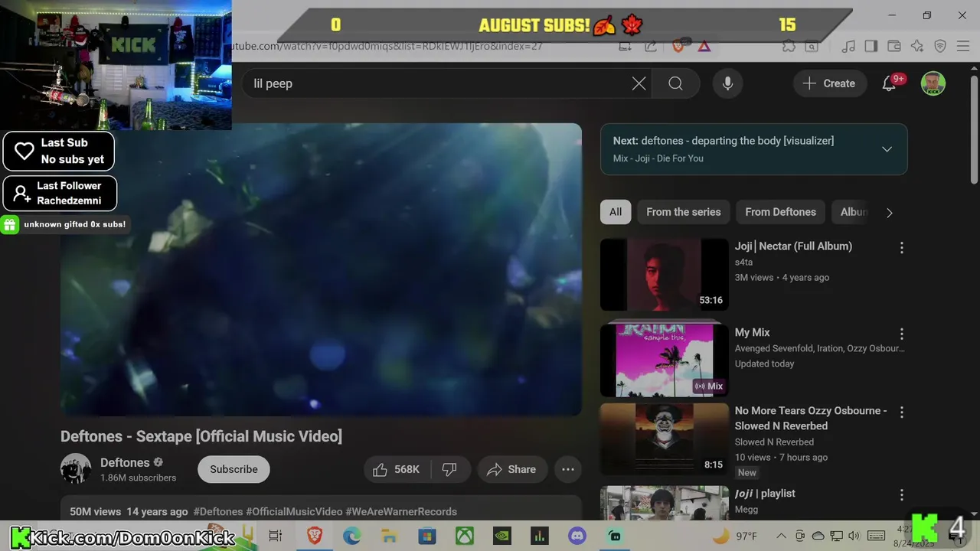Image resolution: width=980 pixels, height=551 pixels.
Task: Select the Albums filter chip
Action: tap(852, 212)
